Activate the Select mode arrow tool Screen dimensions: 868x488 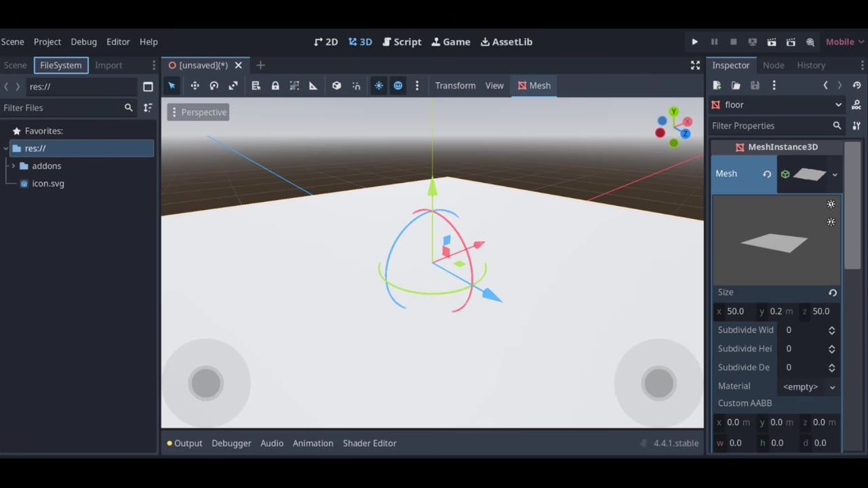pyautogui.click(x=172, y=85)
